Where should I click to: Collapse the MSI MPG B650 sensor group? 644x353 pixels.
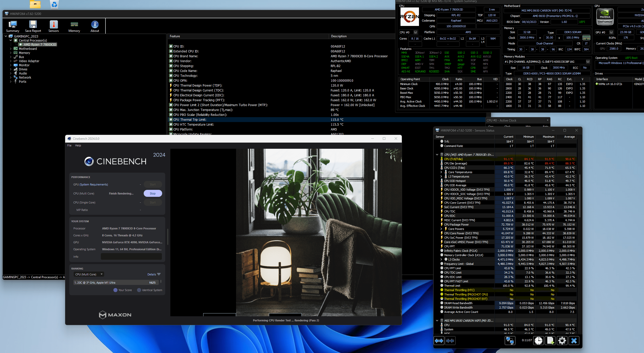(x=437, y=321)
